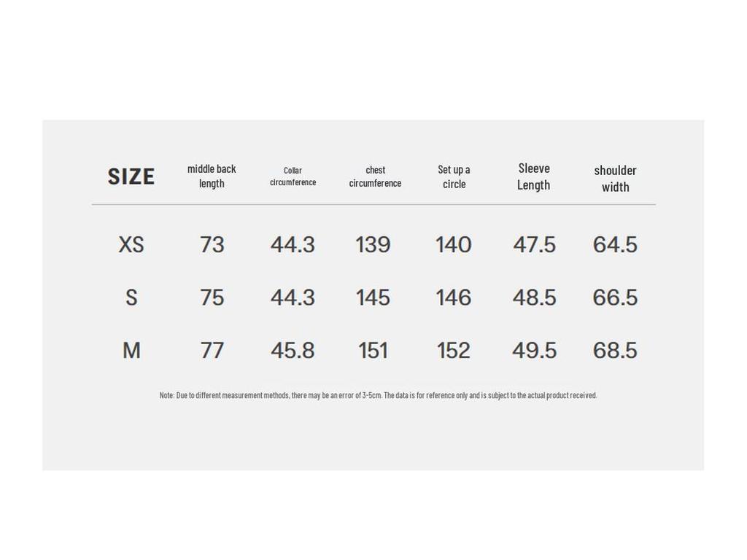
Task: Click the Collar circumference column header
Action: click(293, 176)
